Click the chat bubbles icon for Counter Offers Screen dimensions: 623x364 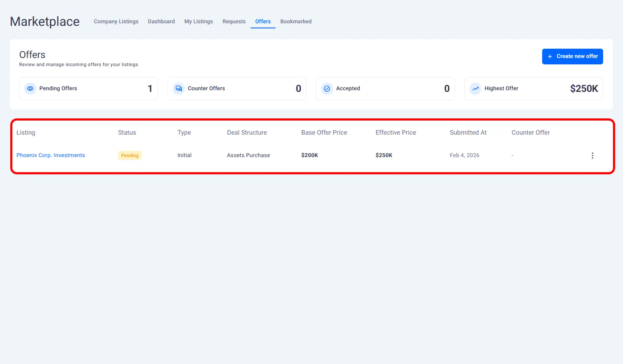pos(179,89)
